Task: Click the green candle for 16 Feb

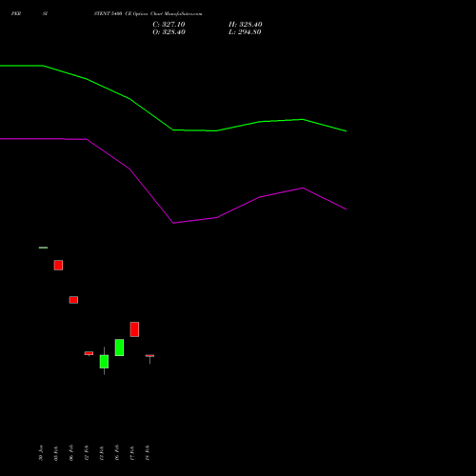Action: [119, 347]
